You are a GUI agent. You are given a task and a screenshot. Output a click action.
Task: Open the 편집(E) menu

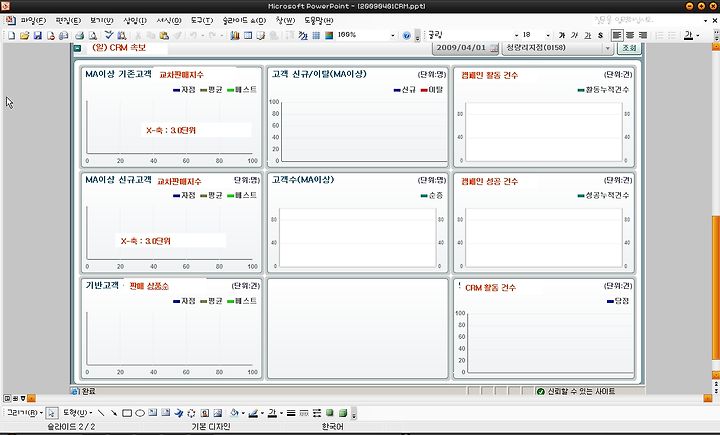68,21
